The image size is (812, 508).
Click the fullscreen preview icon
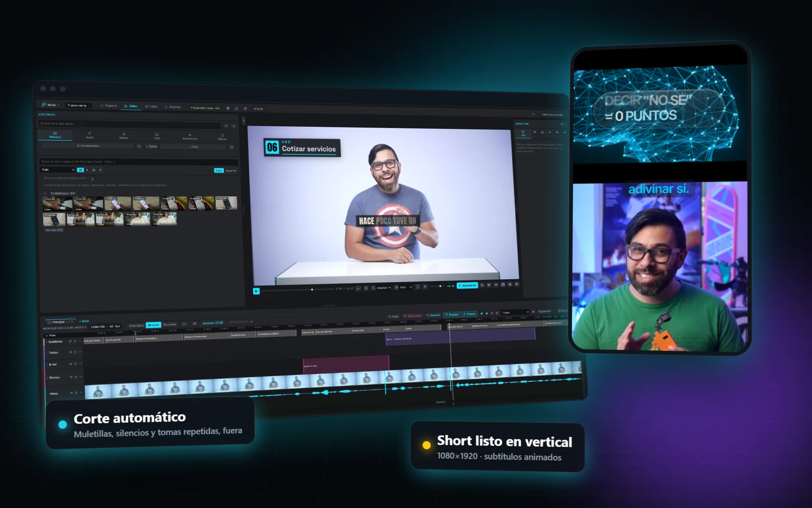[417, 287]
